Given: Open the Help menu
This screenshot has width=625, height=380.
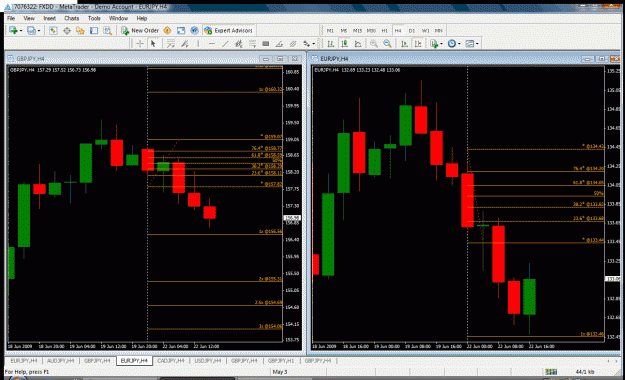Looking at the screenshot, I should (x=142, y=18).
